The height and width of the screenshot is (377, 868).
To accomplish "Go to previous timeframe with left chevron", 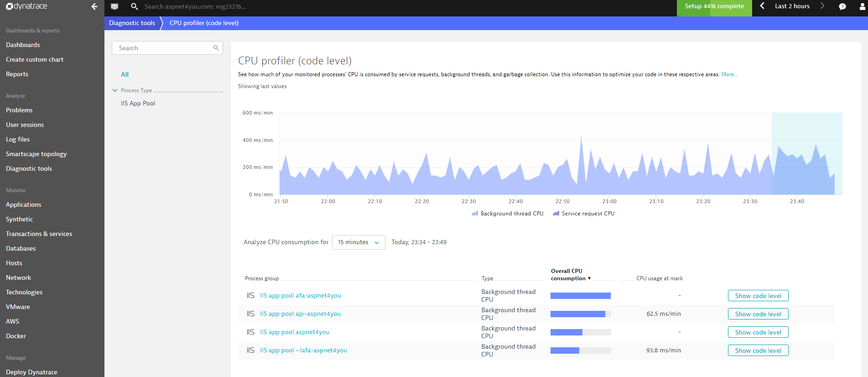I will [x=762, y=6].
